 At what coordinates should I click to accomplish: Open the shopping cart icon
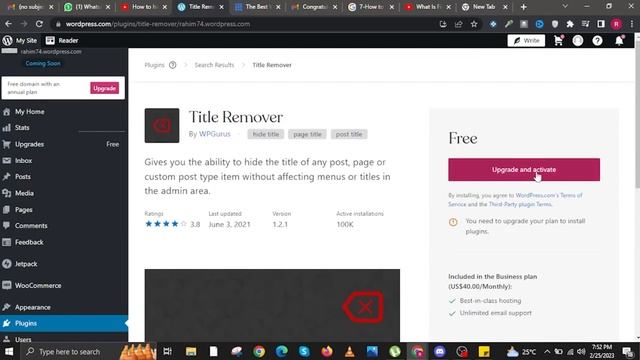point(558,40)
